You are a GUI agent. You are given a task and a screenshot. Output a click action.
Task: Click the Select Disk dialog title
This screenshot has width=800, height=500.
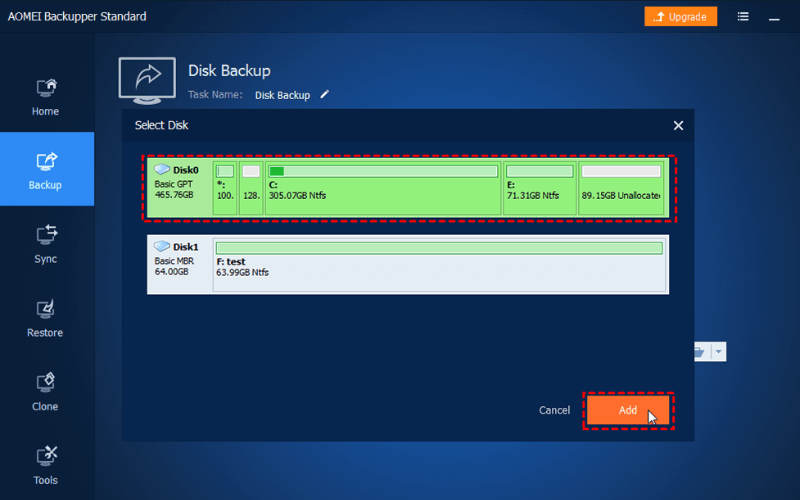[x=161, y=126]
